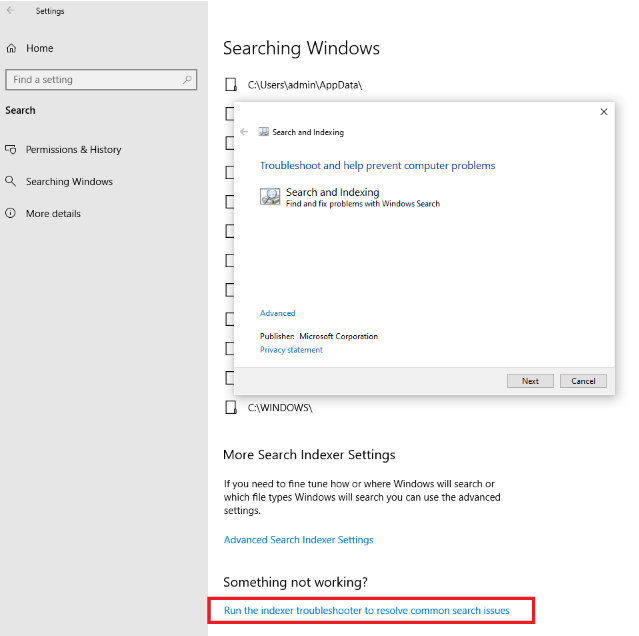Image resolution: width=639 pixels, height=636 pixels.
Task: Click the More Search Indexer Settings heading
Action: point(309,455)
